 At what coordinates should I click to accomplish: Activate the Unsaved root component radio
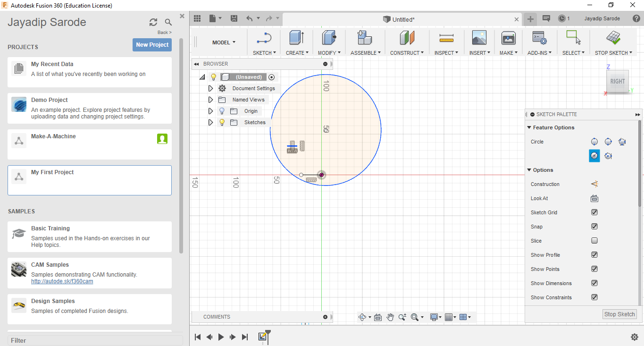point(271,77)
